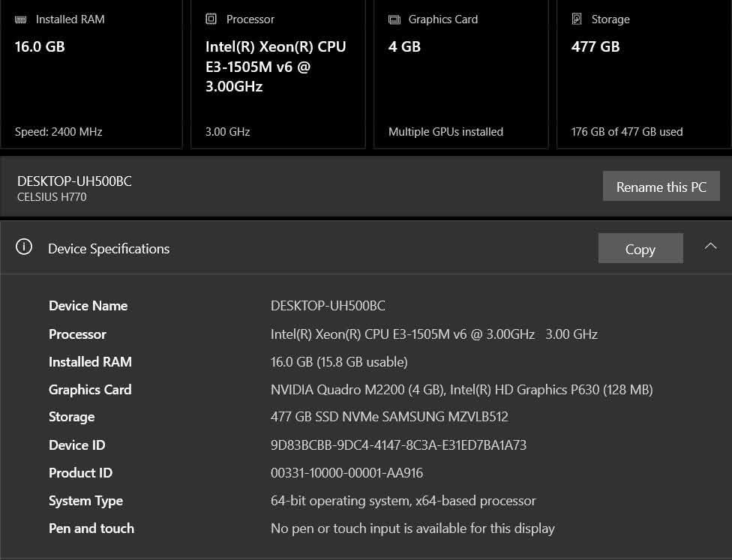Click the Storage card title
Screen dimensions: 732x560
tap(610, 19)
